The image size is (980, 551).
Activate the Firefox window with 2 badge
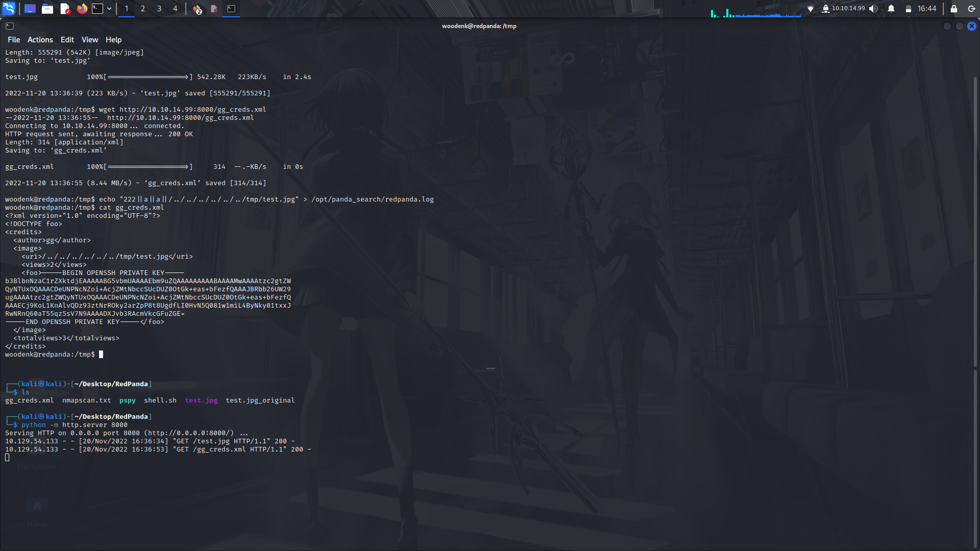(197, 9)
